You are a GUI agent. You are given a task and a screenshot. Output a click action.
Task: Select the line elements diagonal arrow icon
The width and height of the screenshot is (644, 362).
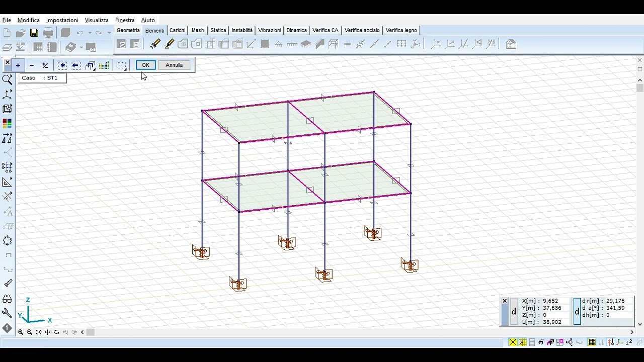click(251, 44)
